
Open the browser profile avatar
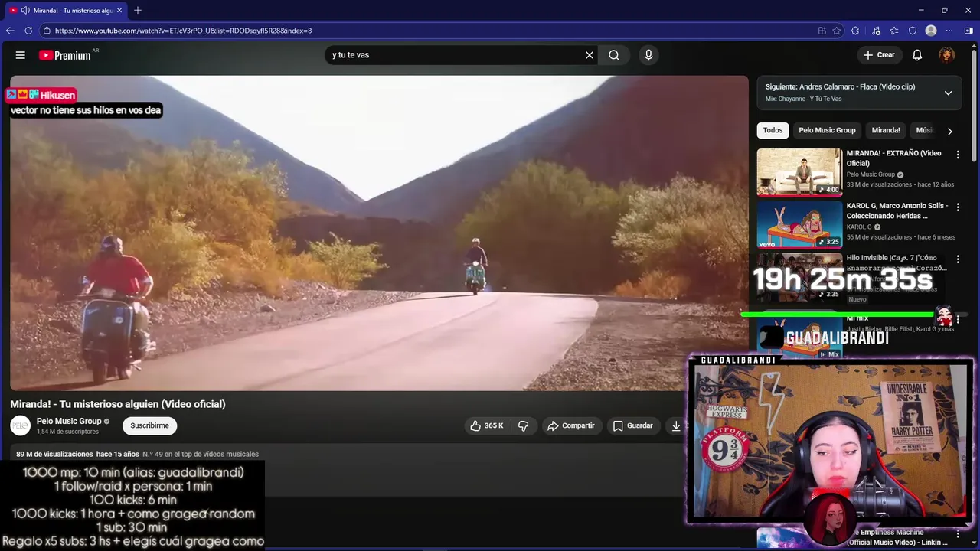click(931, 31)
